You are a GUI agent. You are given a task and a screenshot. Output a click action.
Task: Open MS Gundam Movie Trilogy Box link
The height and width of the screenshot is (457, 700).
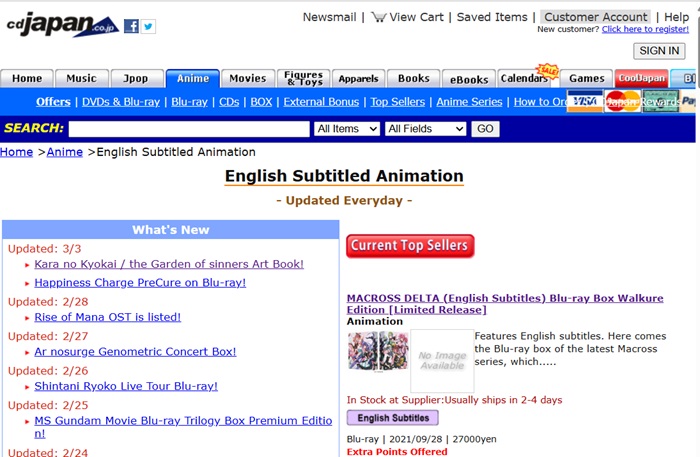click(x=183, y=427)
